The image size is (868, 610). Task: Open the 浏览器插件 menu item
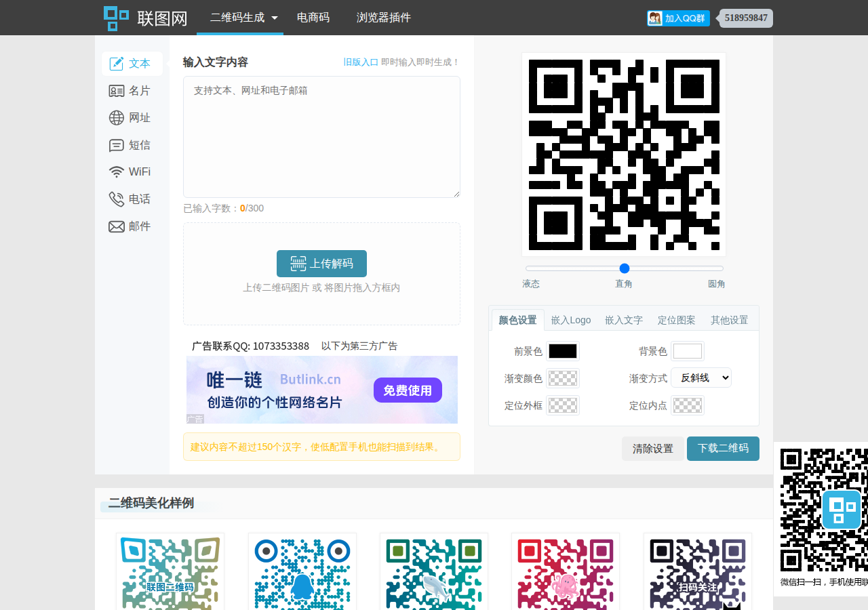pos(384,18)
